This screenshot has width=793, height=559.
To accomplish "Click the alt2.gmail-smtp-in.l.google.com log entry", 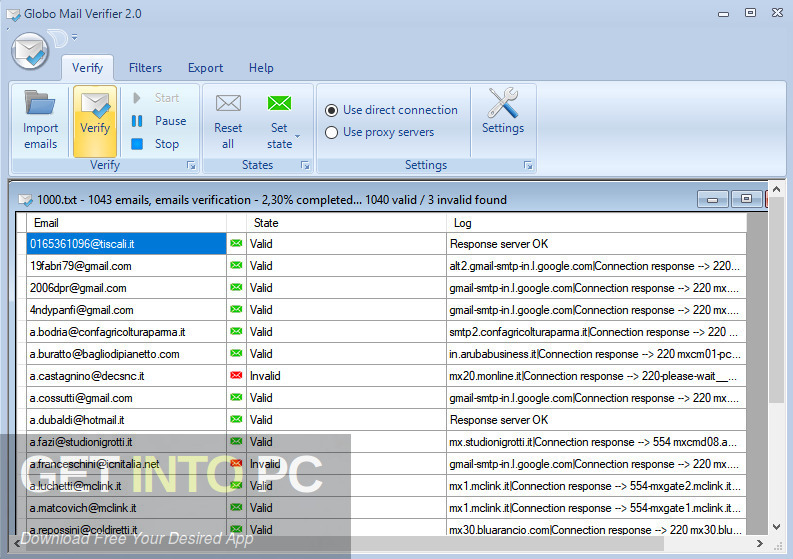I will (x=596, y=266).
